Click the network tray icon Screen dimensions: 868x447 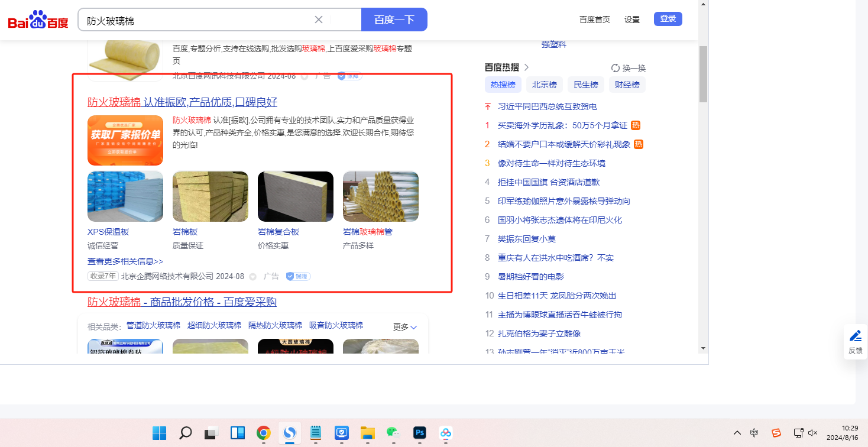point(798,433)
